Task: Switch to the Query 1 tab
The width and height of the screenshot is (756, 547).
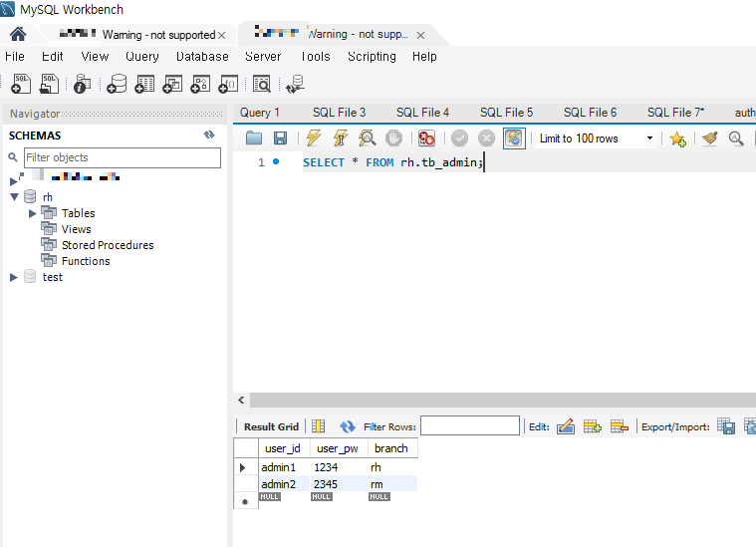Action: coord(259,113)
